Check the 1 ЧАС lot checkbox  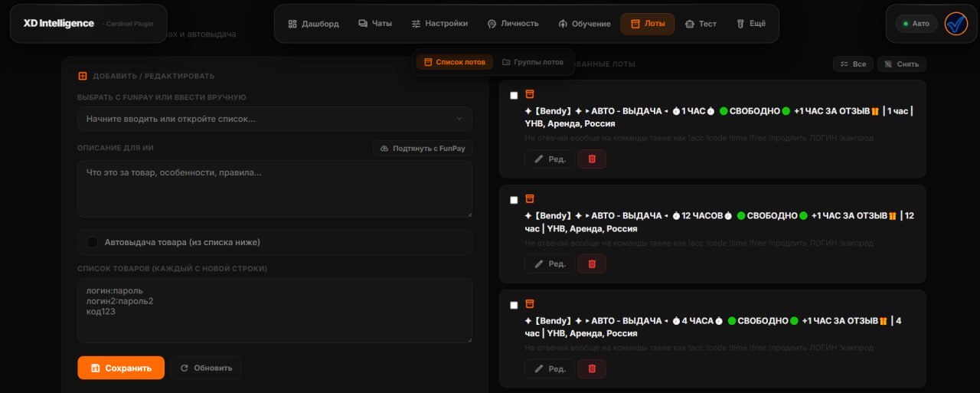[x=514, y=95]
